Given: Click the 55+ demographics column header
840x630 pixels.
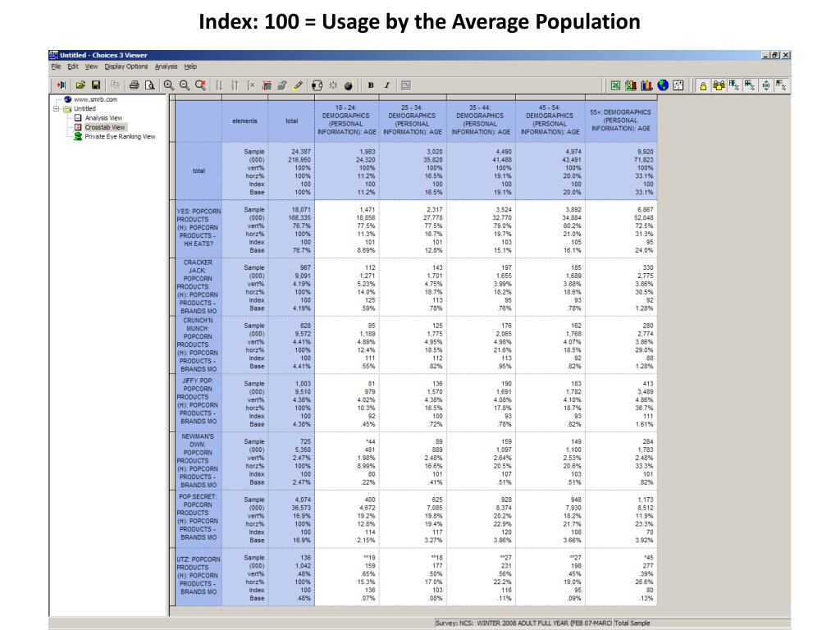Looking at the screenshot, I should click(621, 120).
